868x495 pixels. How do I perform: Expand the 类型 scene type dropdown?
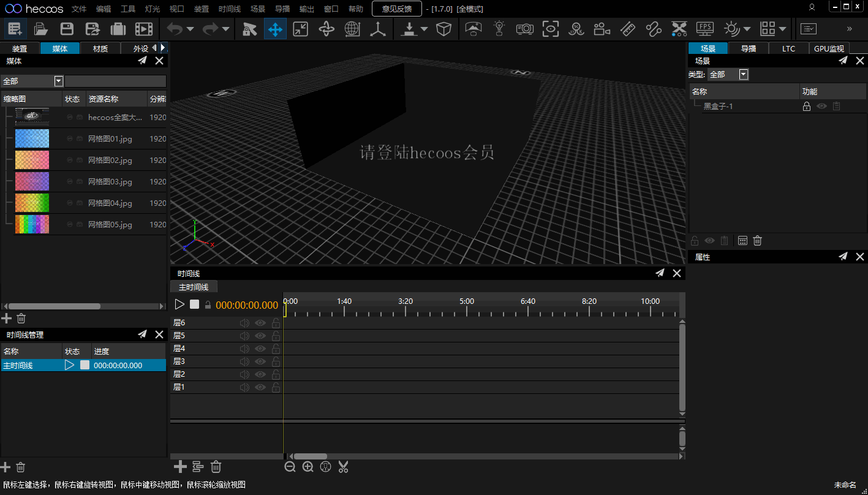[x=744, y=75]
